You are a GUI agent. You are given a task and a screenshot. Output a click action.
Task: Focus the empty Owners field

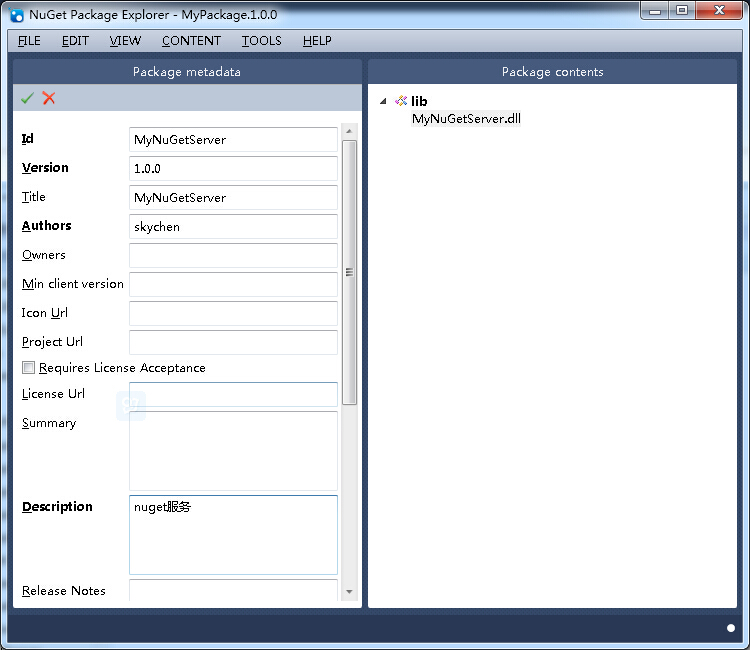coord(233,255)
